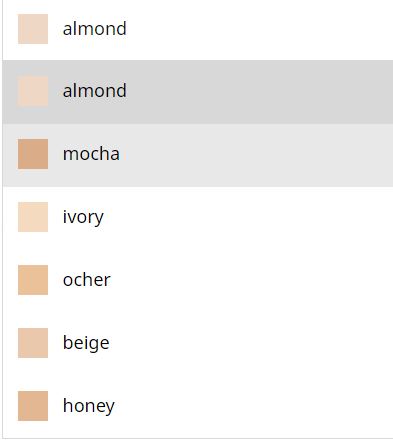
Task: Select the ivory color swatch square
Action: pyautogui.click(x=33, y=217)
